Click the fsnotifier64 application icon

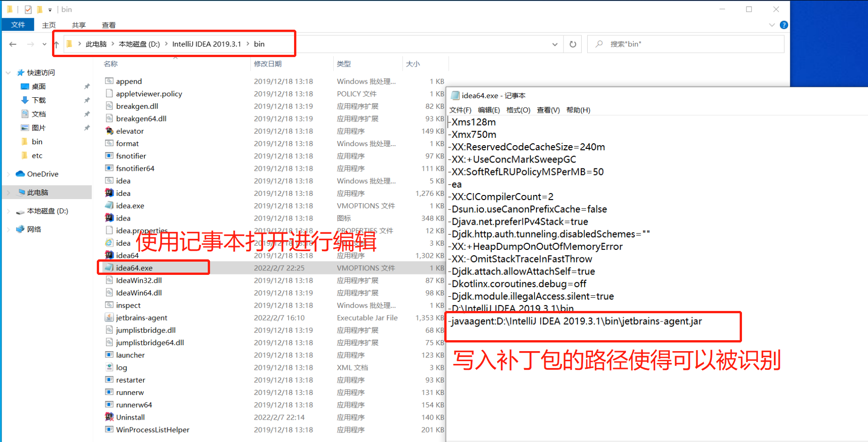point(109,168)
